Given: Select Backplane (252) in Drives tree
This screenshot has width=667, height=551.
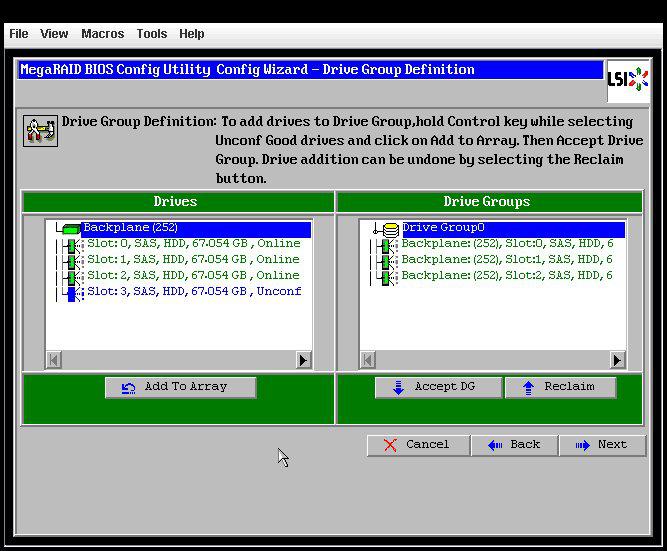Looking at the screenshot, I should 130,228.
